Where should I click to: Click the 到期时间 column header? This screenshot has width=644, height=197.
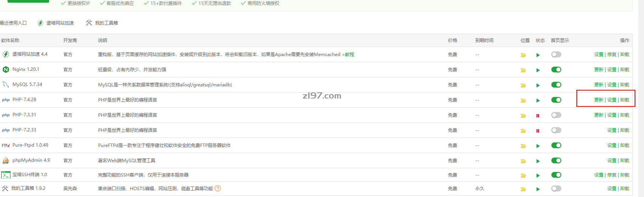pyautogui.click(x=484, y=41)
